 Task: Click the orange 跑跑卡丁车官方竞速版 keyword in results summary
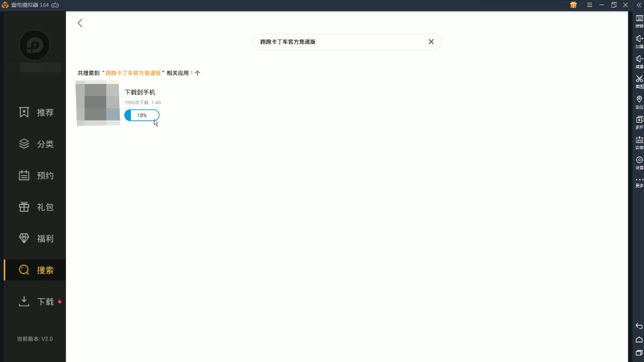point(133,73)
